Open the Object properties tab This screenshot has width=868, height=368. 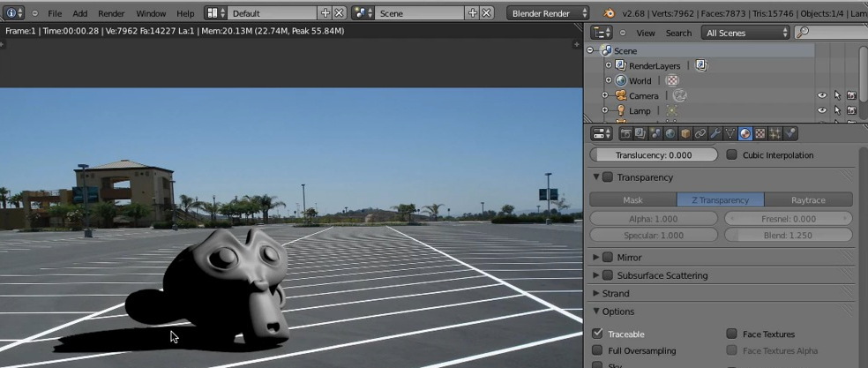tap(685, 133)
